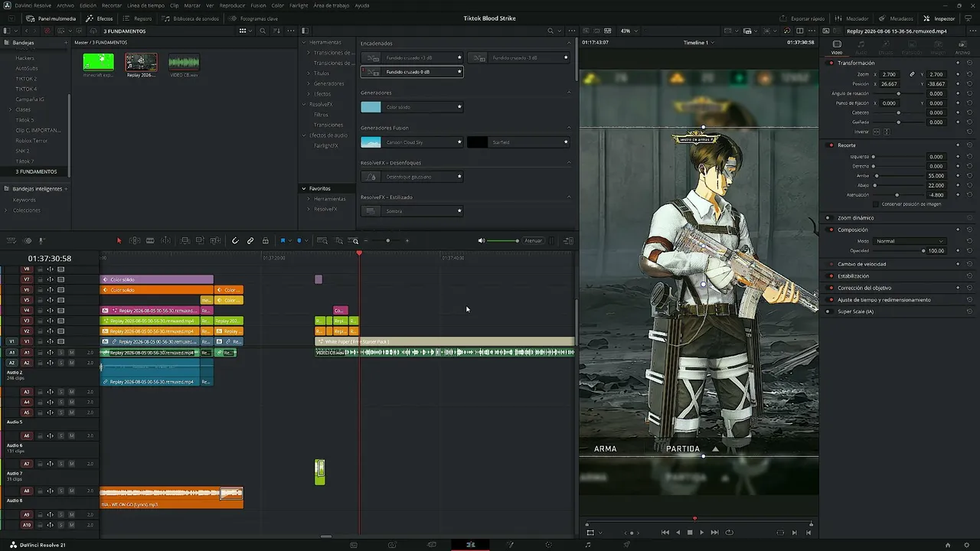Viewport: 980px width, 551px height.
Task: Toggle the Position Lock padlock icon
Action: [265, 240]
